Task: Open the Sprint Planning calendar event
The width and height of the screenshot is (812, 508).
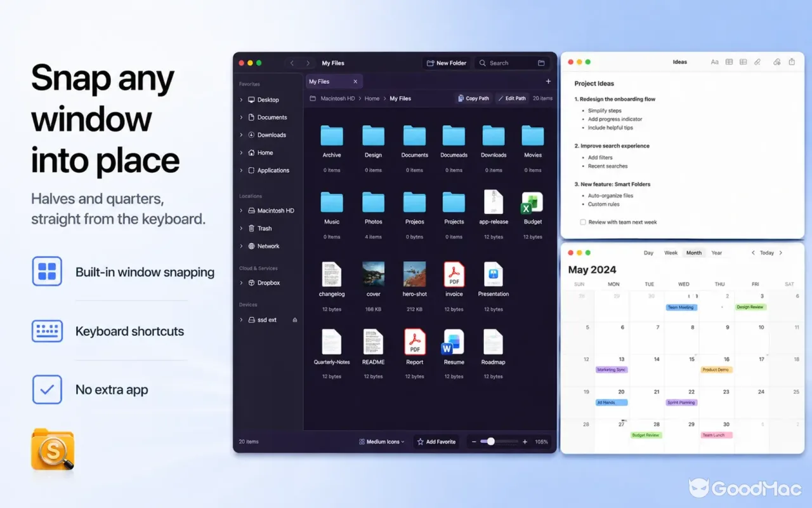Action: 681,403
